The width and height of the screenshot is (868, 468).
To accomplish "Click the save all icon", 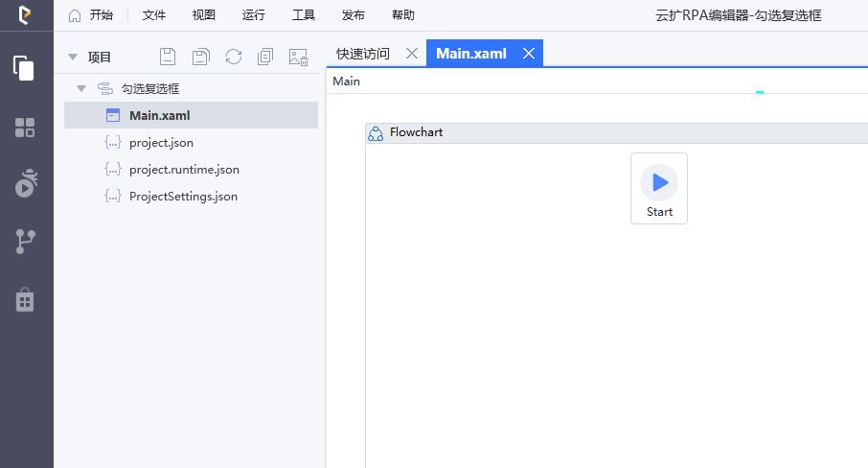I will (x=200, y=57).
